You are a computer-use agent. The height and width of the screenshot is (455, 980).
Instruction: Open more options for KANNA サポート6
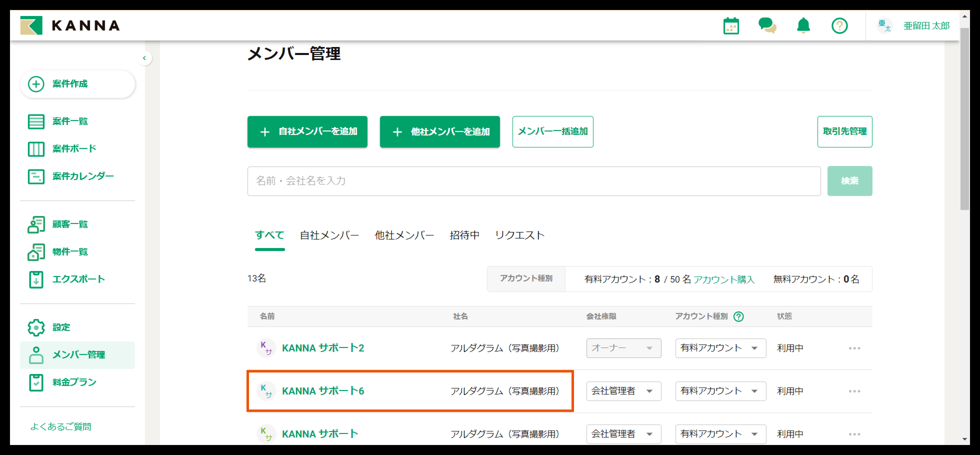click(854, 391)
